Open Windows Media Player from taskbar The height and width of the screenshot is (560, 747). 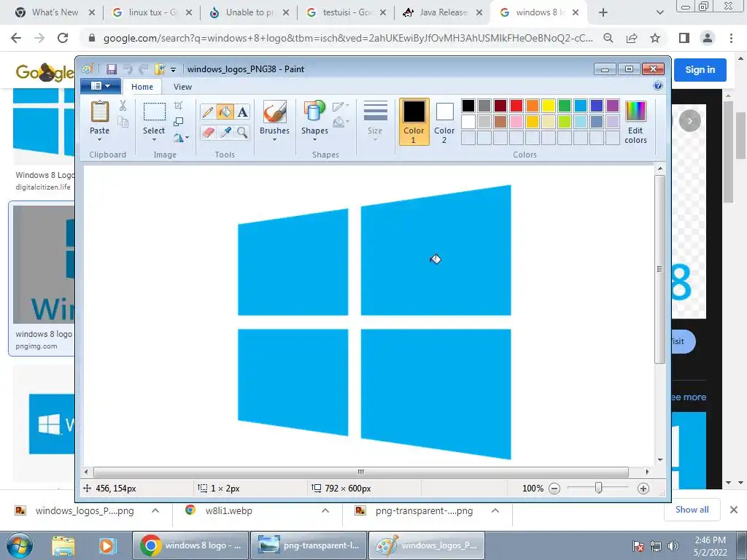(107, 546)
